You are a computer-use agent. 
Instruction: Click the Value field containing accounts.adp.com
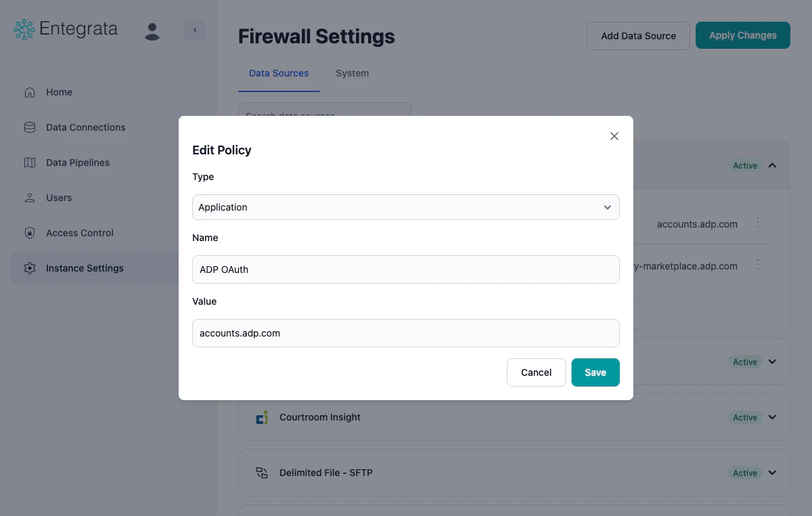(406, 333)
